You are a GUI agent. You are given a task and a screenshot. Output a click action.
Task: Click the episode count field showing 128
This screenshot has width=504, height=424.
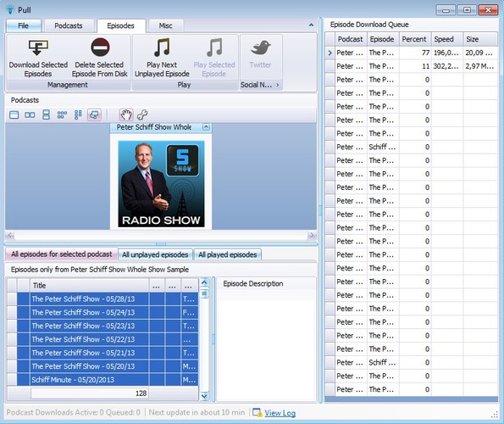(x=90, y=393)
